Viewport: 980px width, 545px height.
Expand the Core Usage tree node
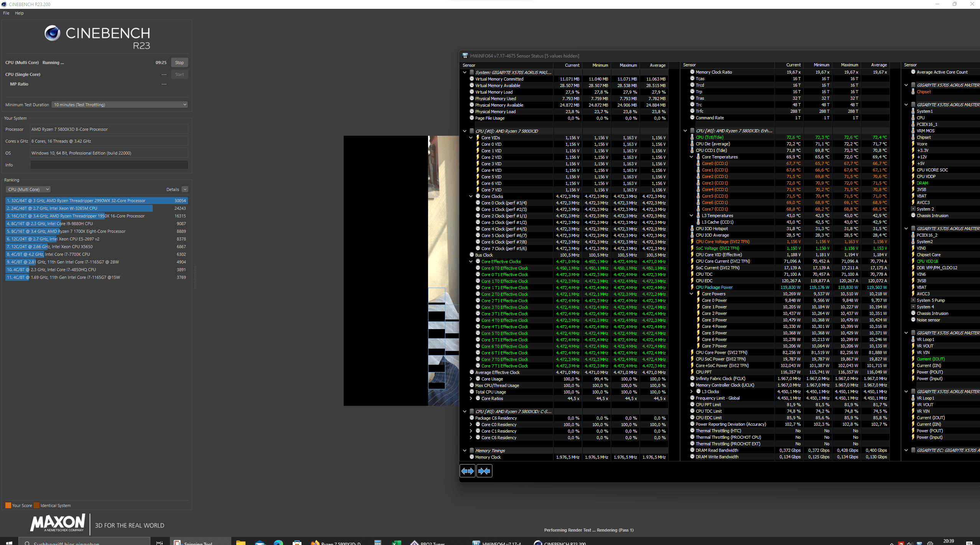(x=471, y=379)
